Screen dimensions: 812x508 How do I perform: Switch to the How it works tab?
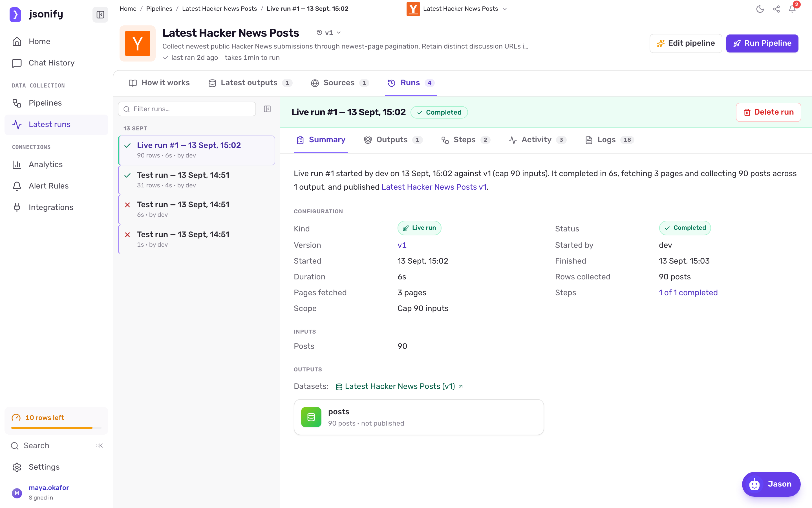(x=159, y=83)
